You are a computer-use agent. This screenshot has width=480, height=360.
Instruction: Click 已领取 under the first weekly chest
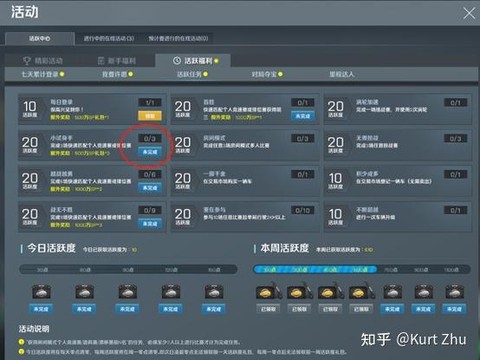coord(268,309)
